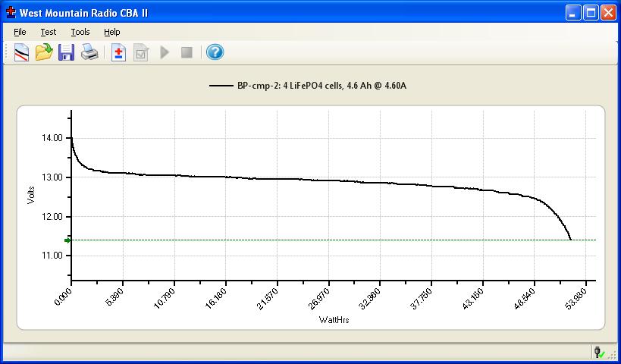Image resolution: width=621 pixels, height=364 pixels.
Task: Click the new graph icon in toolbar
Action: click(x=21, y=52)
